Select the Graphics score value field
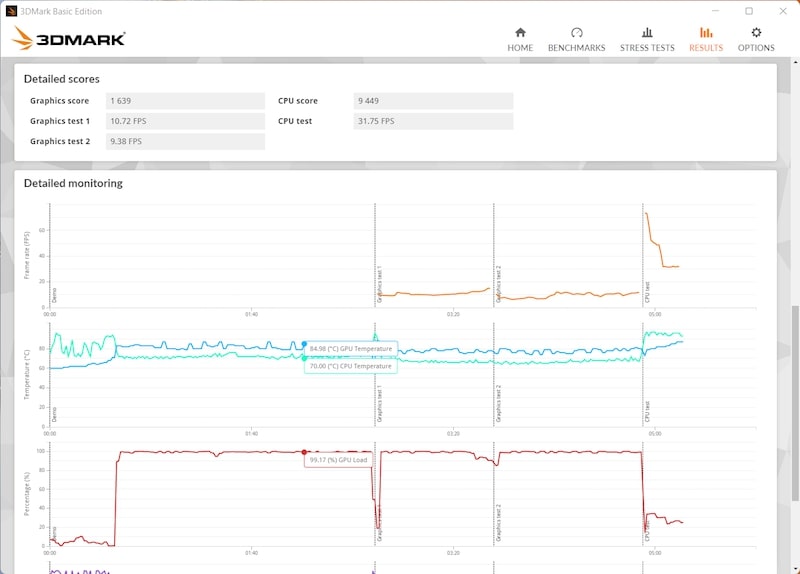 pyautogui.click(x=185, y=101)
